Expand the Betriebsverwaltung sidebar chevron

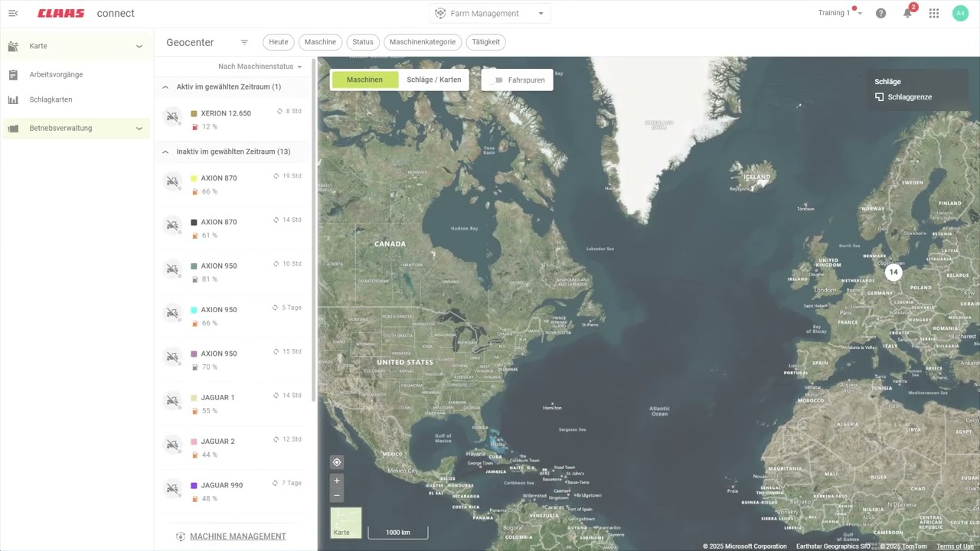pos(139,128)
